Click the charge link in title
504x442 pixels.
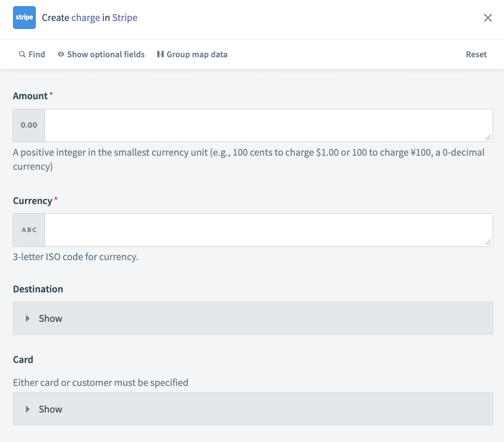click(85, 18)
